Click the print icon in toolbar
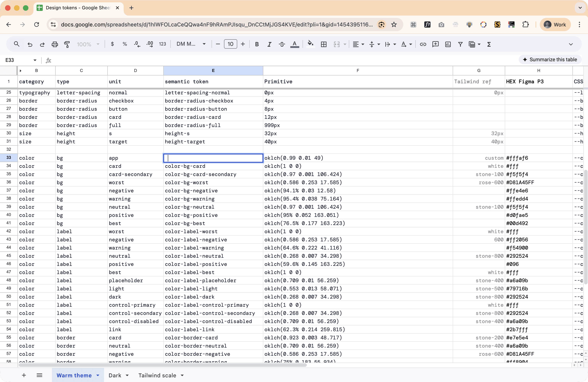 click(x=55, y=44)
